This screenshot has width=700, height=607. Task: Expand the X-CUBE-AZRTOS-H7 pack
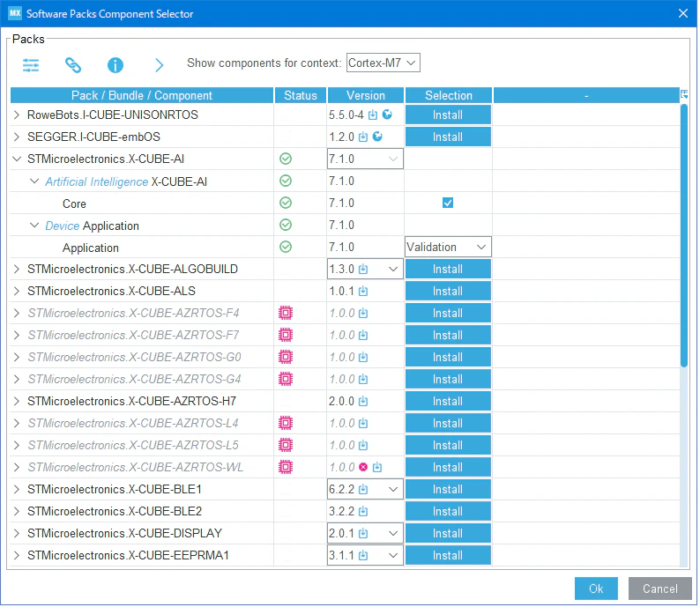point(17,402)
